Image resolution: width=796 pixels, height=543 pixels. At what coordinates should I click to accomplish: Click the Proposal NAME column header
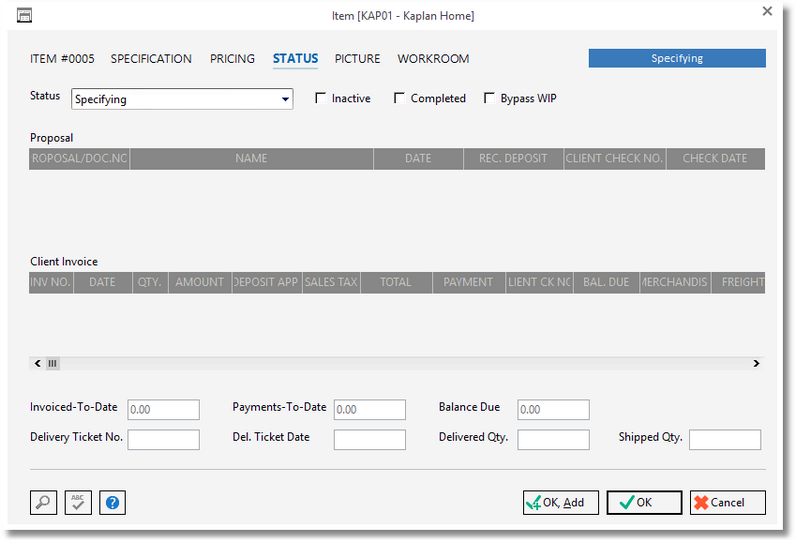pos(251,159)
